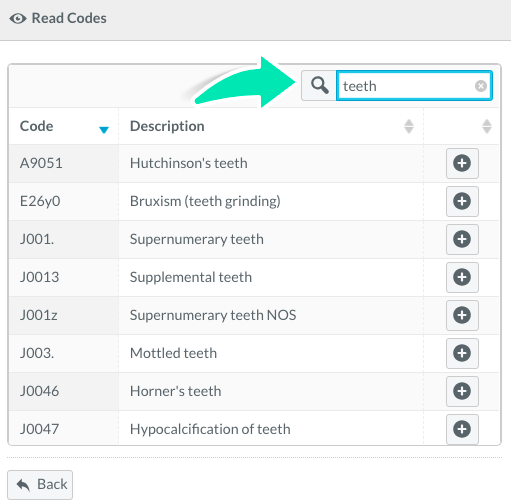Image resolution: width=511 pixels, height=504 pixels.
Task: Sort table by Code column
Action: coord(63,126)
